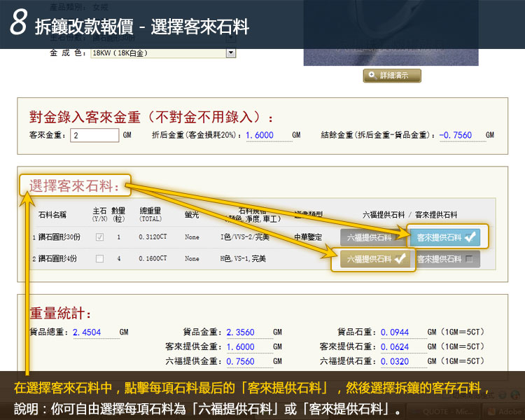Viewport: 525px width, 420px height.
Task: Click the 鑽石圓形4份 stone name
Action: [57, 258]
